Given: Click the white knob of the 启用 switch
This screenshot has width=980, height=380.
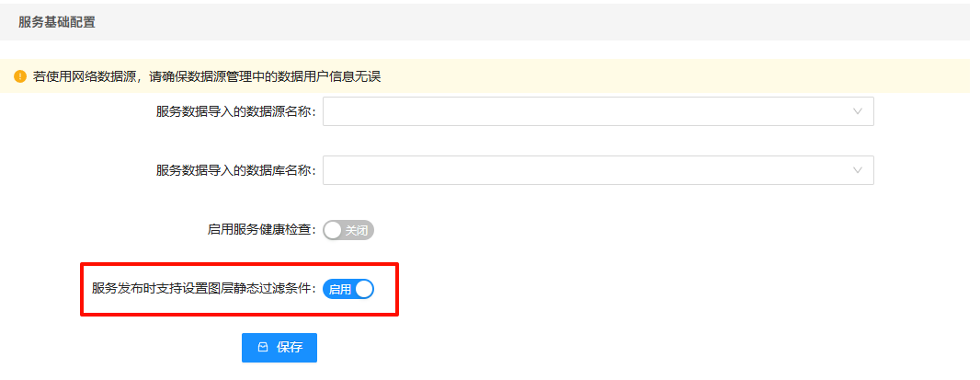Looking at the screenshot, I should coord(364,289).
